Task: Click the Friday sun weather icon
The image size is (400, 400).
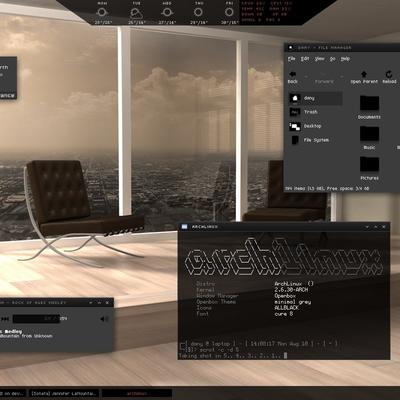Action: [229, 13]
